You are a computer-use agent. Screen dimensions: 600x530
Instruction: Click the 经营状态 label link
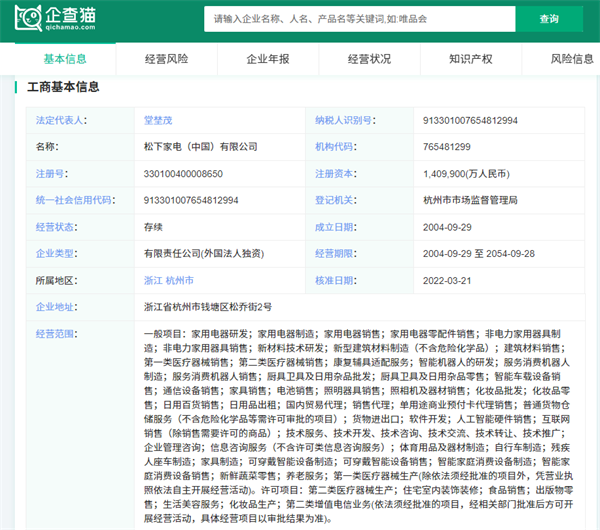click(56, 227)
